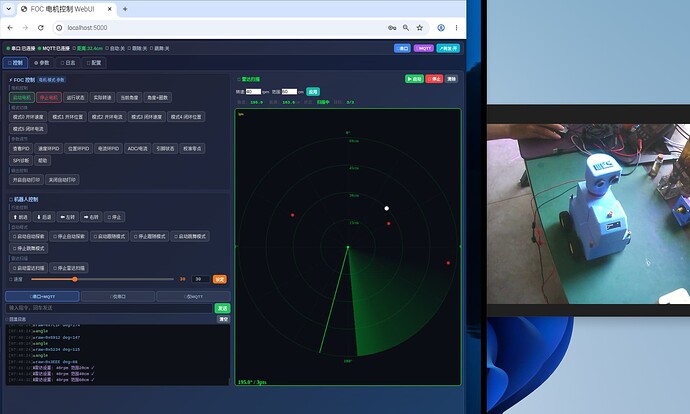Expand the tab search chevron
690x414 pixels.
pos(8,9)
